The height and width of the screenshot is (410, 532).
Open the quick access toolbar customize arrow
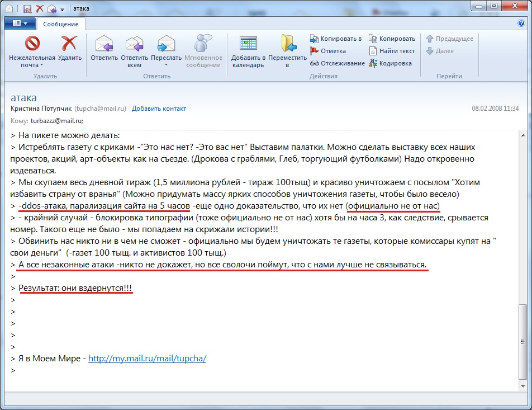tap(62, 9)
